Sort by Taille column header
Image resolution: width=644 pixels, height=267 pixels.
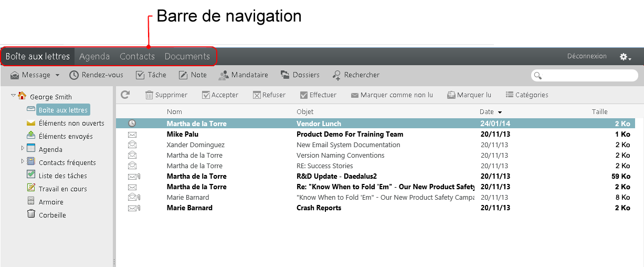pyautogui.click(x=600, y=111)
